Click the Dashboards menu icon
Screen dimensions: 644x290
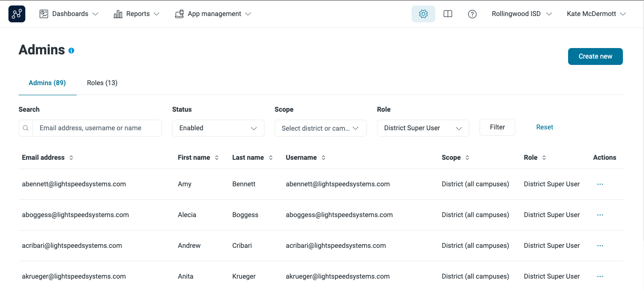44,14
